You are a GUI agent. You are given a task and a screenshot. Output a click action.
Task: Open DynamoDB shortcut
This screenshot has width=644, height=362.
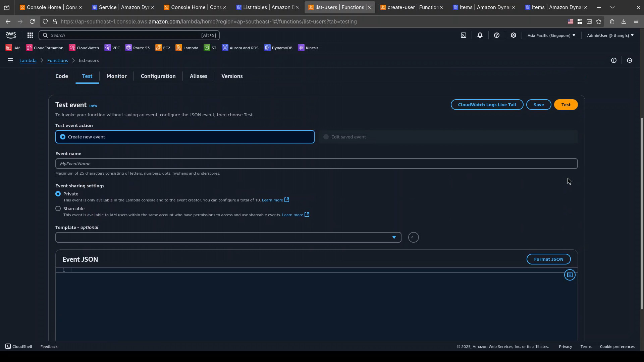[278, 48]
